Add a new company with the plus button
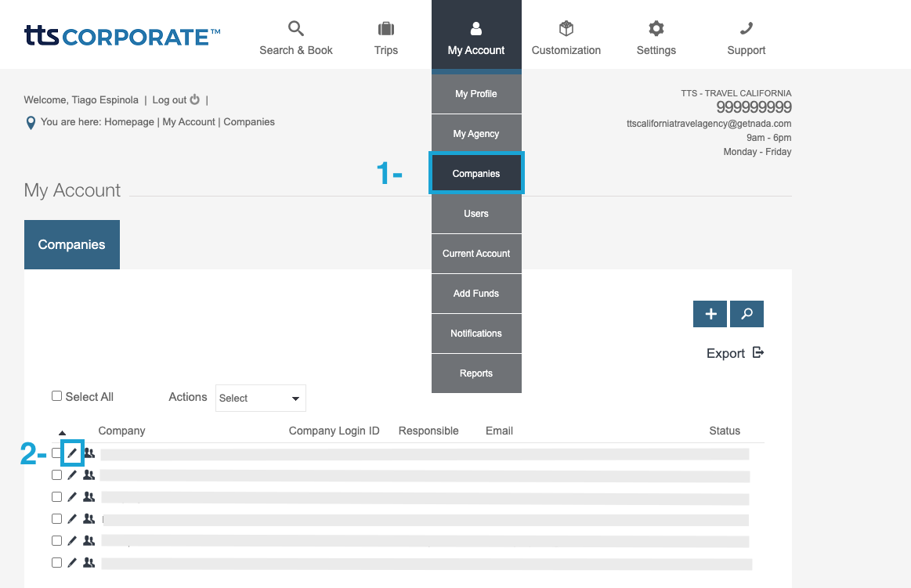The image size is (911, 588). click(x=710, y=313)
